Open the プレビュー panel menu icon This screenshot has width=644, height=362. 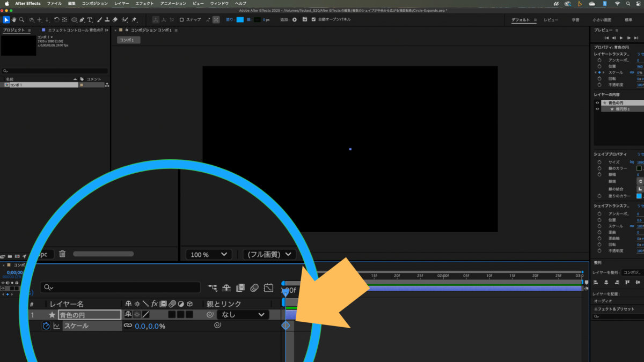click(618, 30)
